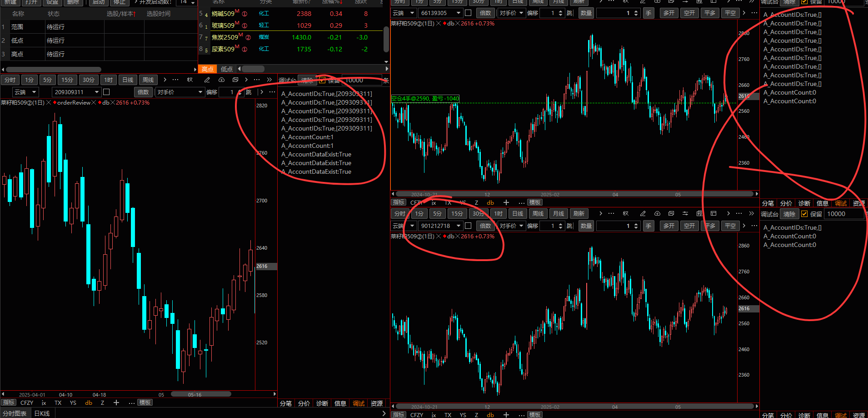
Task: Click the layout panel icon in bottom-right chart toolbar
Action: pos(713,213)
